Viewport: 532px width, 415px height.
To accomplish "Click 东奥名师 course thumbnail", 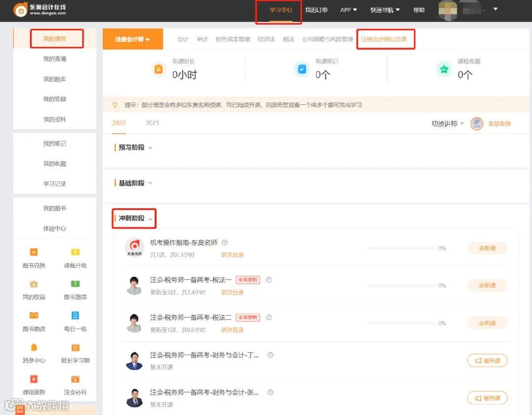I will [x=134, y=248].
